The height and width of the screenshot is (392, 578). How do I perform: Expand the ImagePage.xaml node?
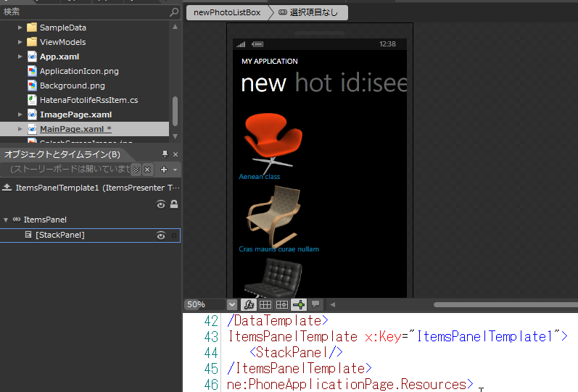point(20,114)
